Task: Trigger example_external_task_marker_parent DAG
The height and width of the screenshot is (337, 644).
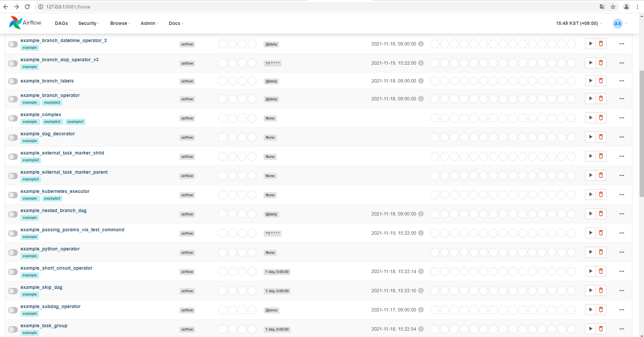Action: point(590,175)
